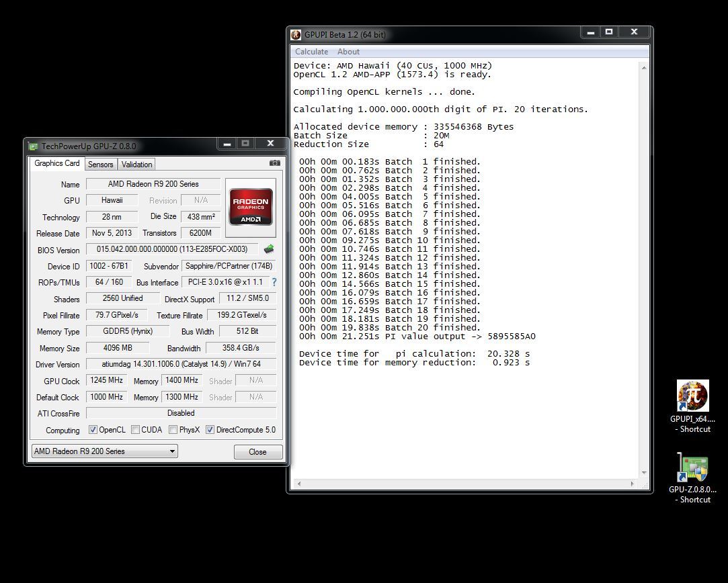
Task: Maximize the GPUPI window
Action: point(609,32)
